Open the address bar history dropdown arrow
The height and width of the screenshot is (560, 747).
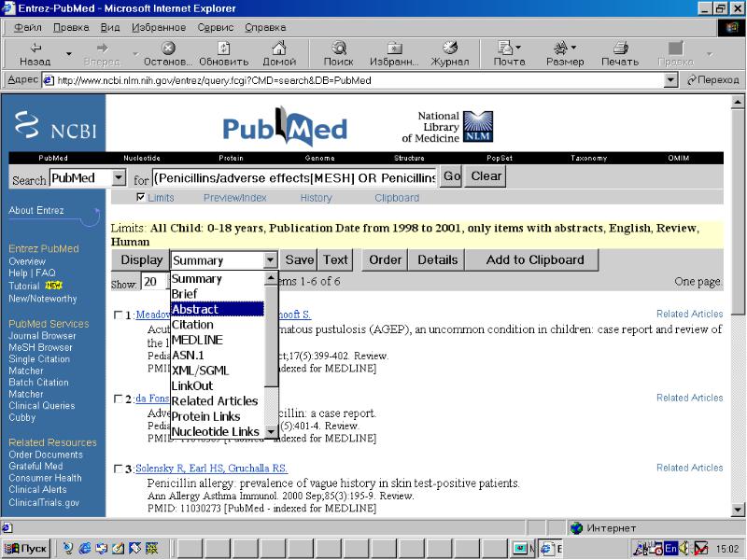pyautogui.click(x=670, y=80)
